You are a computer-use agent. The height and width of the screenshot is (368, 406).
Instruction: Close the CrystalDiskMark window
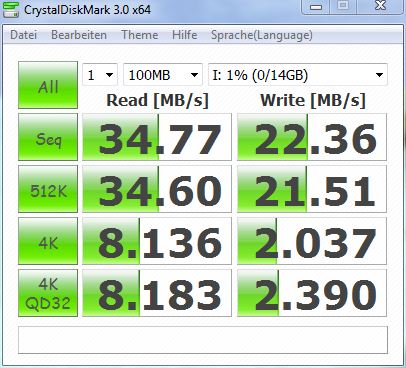[x=381, y=6]
